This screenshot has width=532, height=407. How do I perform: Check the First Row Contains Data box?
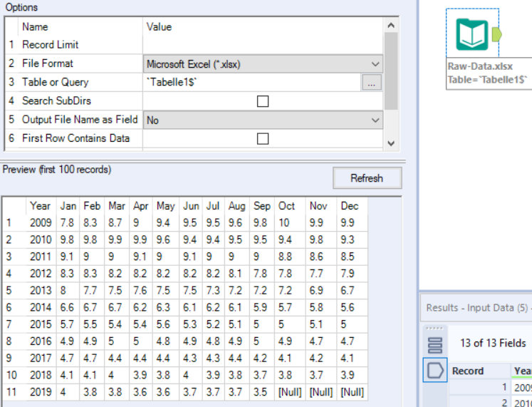(263, 138)
